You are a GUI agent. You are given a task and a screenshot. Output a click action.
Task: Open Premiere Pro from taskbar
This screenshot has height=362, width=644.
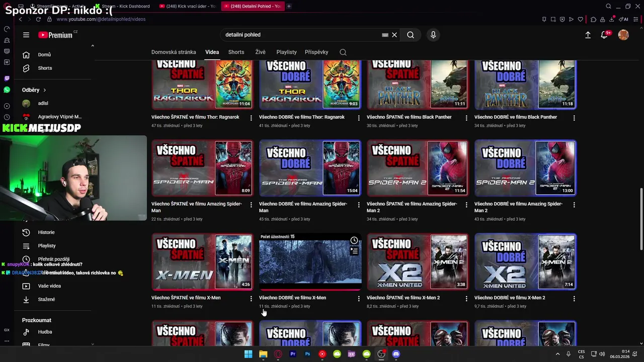point(293,354)
